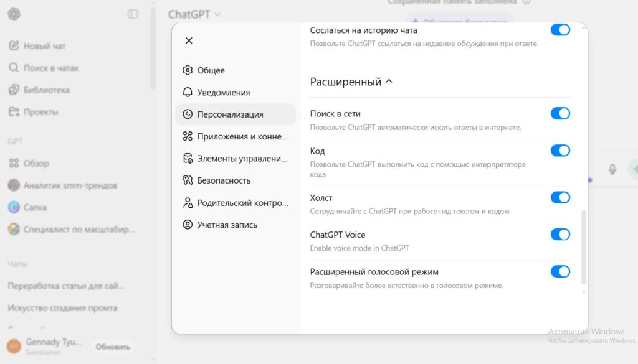Disable the Поиск в сети toggle
The height and width of the screenshot is (364, 638).
click(x=560, y=113)
